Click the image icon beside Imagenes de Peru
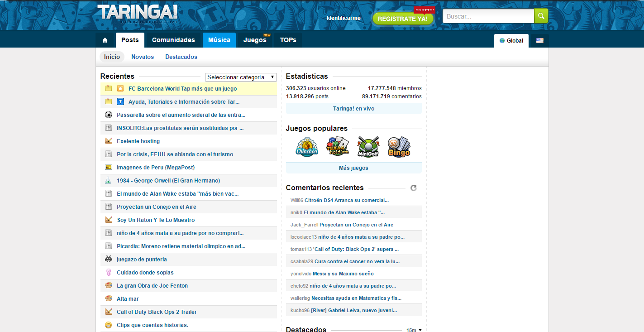This screenshot has height=332, width=644. coord(109,167)
